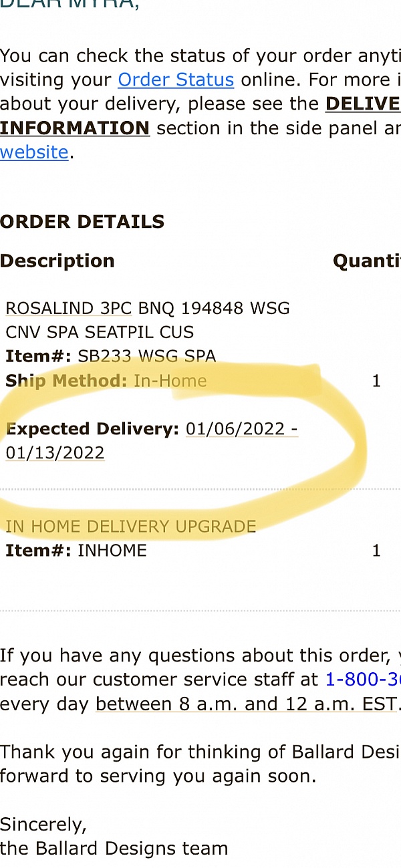The width and height of the screenshot is (401, 868).
Task: Click the ORDER DETAILS heading
Action: 82,222
